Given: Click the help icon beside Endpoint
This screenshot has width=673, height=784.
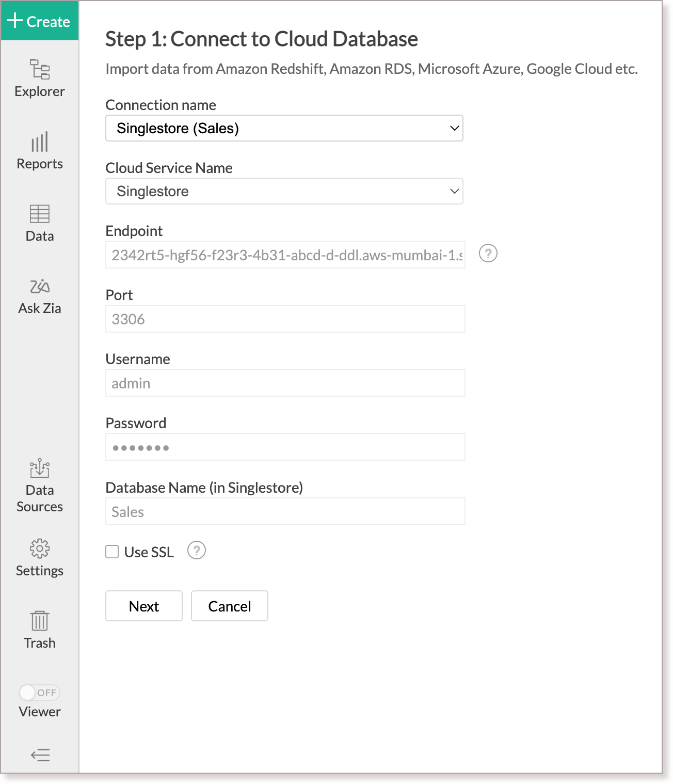Looking at the screenshot, I should 488,254.
